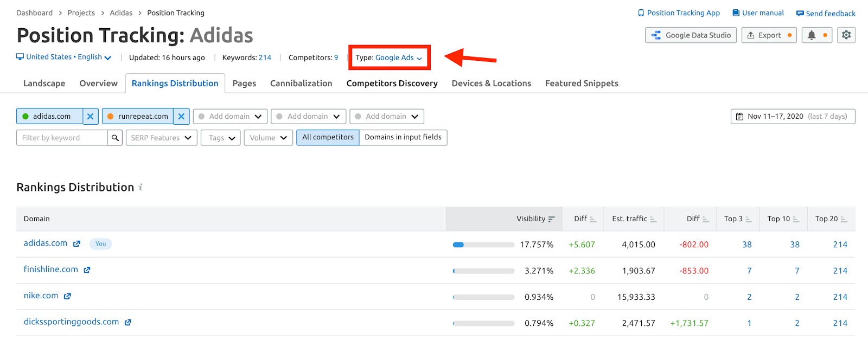868x340 pixels.
Task: Switch to Domains in input fields
Action: 403,137
